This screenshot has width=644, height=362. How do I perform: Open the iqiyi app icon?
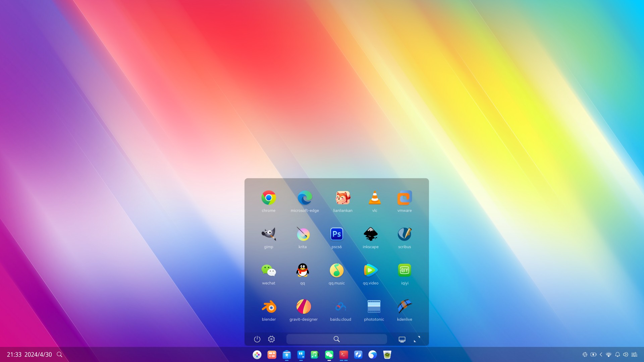(x=405, y=270)
